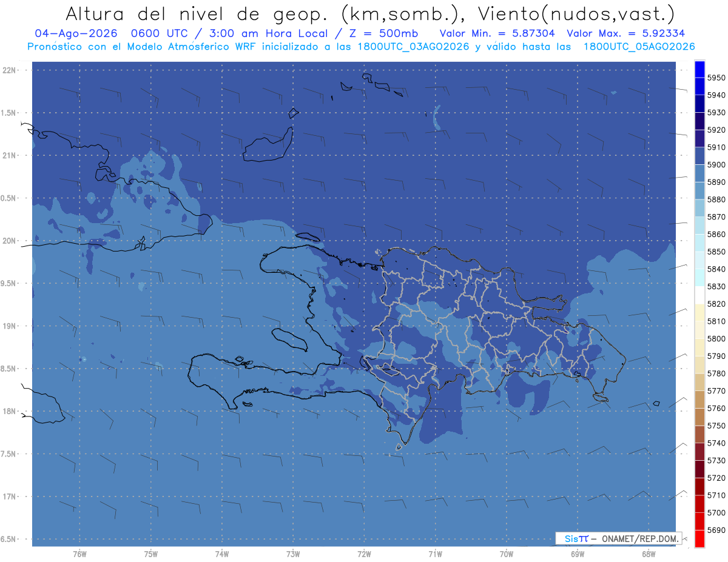
Task: Click the "5840" legend value
Action: pos(716,269)
